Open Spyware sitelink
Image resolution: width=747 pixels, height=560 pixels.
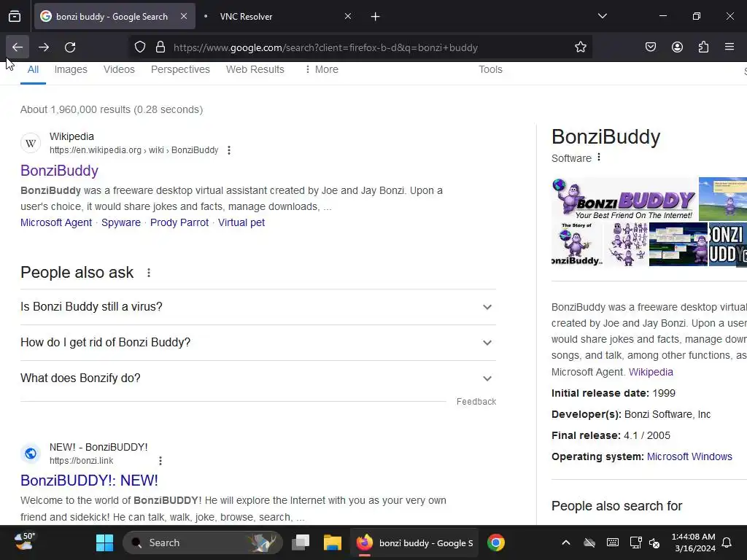pyautogui.click(x=121, y=222)
